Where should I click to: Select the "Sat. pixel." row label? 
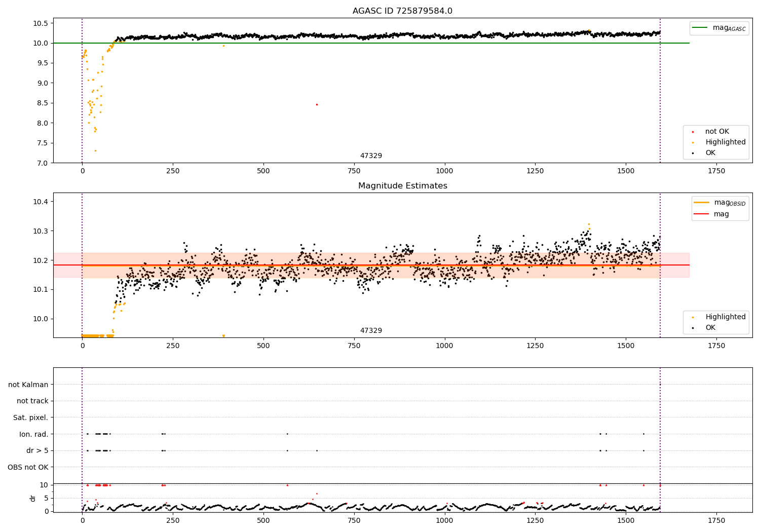point(31,417)
